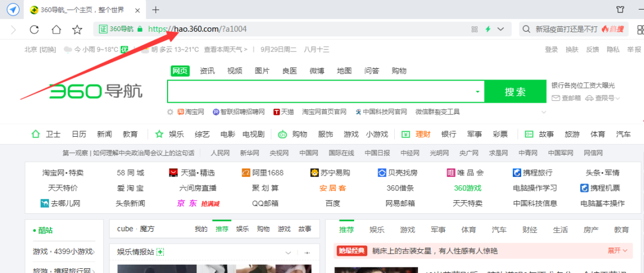Open the 今 小雨 9~18°C weather
644x273 pixels.
(x=96, y=50)
